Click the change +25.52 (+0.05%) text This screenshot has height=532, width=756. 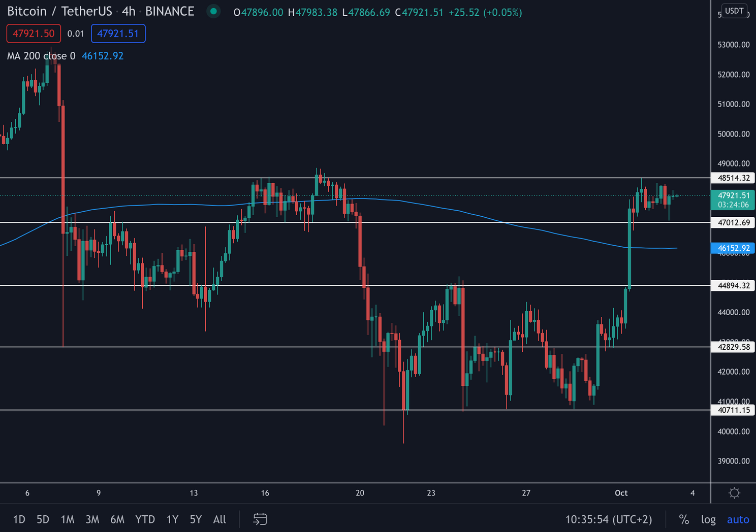485,12
